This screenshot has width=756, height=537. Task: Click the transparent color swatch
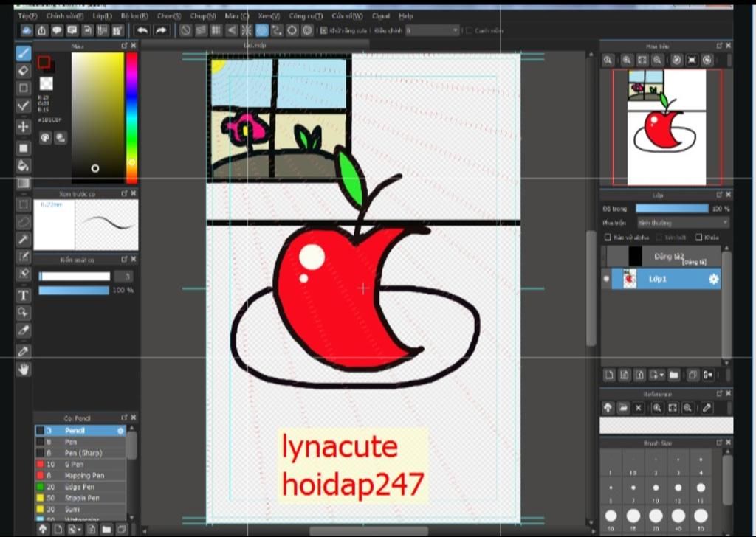[47, 84]
